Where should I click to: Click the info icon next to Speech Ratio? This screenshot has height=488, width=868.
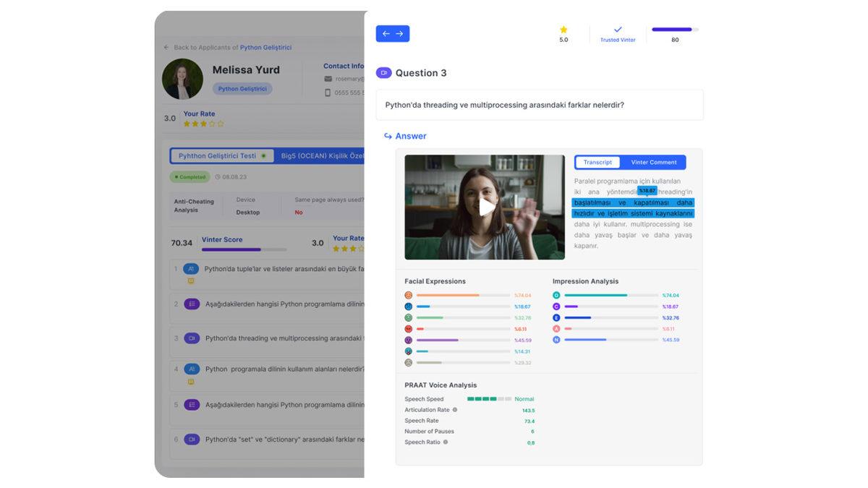tap(446, 442)
